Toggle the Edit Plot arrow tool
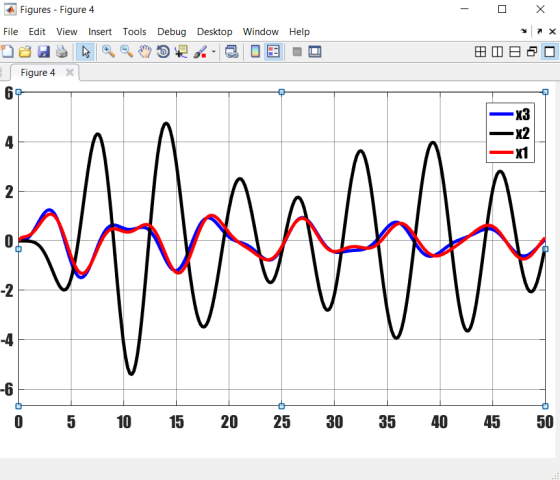 click(x=85, y=52)
